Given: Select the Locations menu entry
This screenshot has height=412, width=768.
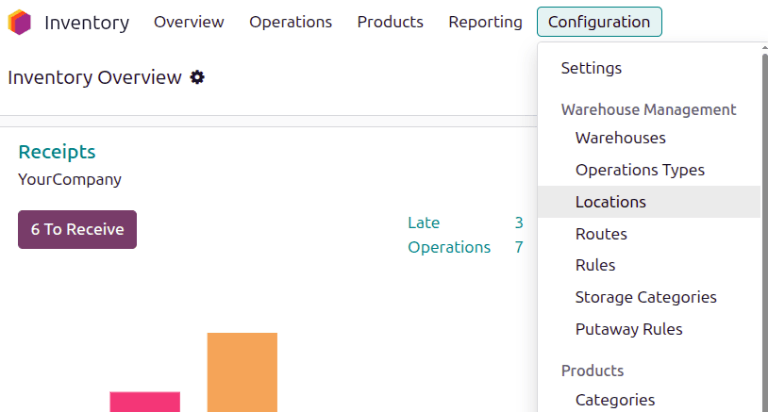Looking at the screenshot, I should [610, 202].
